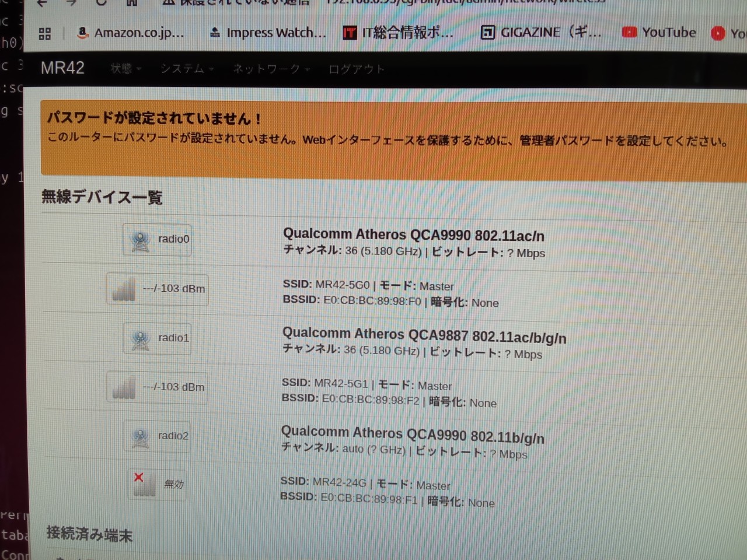
Task: Click the IT portal red favicon
Action: click(350, 33)
